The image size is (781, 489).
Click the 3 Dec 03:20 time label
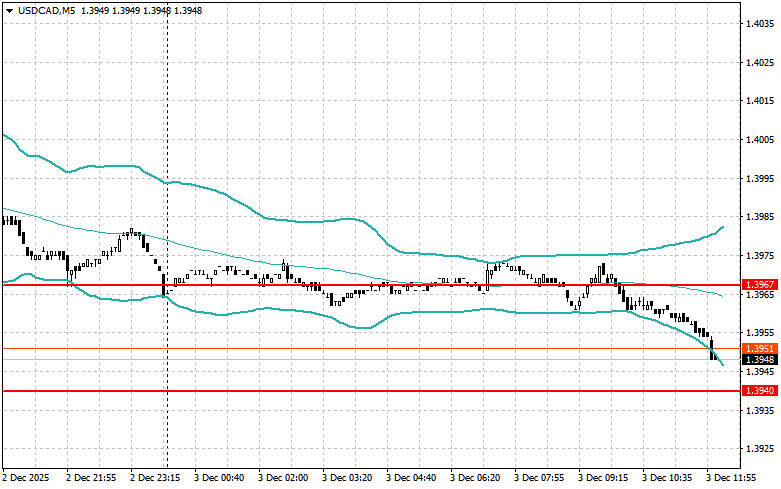pos(347,478)
